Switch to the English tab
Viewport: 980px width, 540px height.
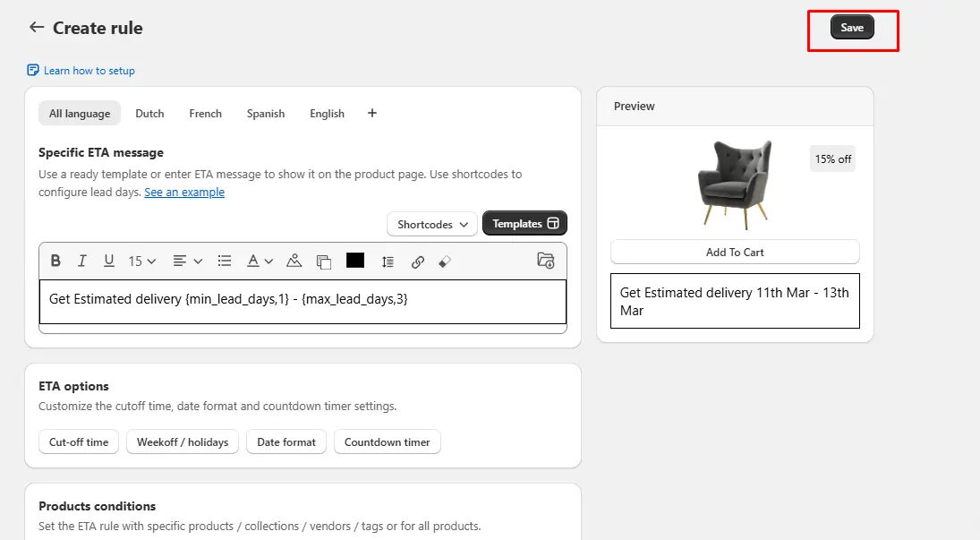pyautogui.click(x=327, y=113)
